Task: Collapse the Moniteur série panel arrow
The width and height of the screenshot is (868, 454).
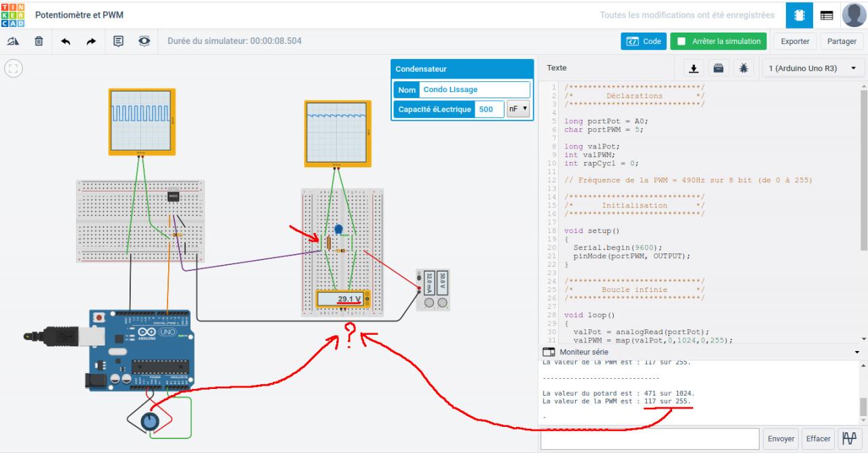Action: [x=857, y=352]
